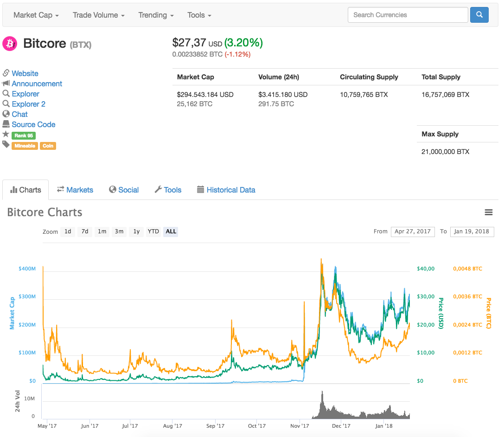Click the Jan '18 label on time axis

coord(384,426)
